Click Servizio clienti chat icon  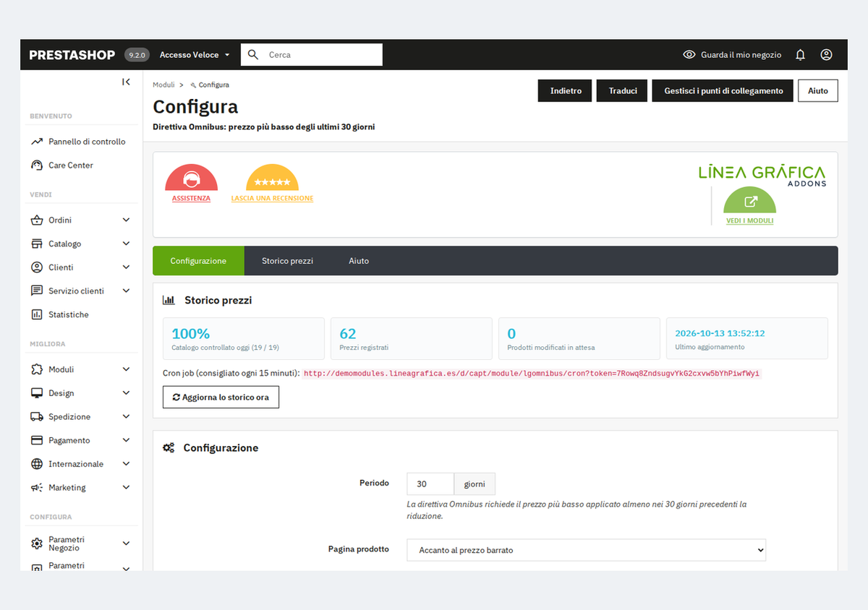pyautogui.click(x=37, y=291)
